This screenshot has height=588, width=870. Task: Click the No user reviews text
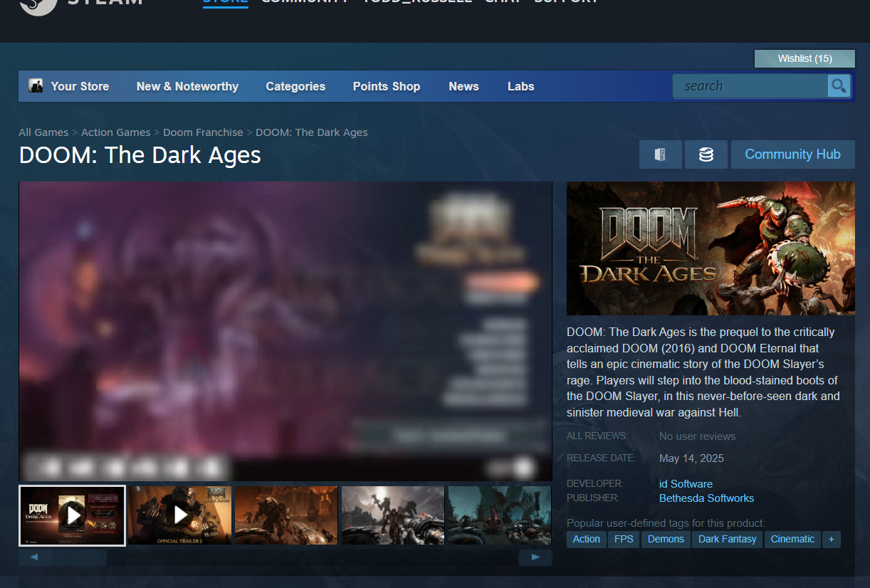click(x=698, y=436)
